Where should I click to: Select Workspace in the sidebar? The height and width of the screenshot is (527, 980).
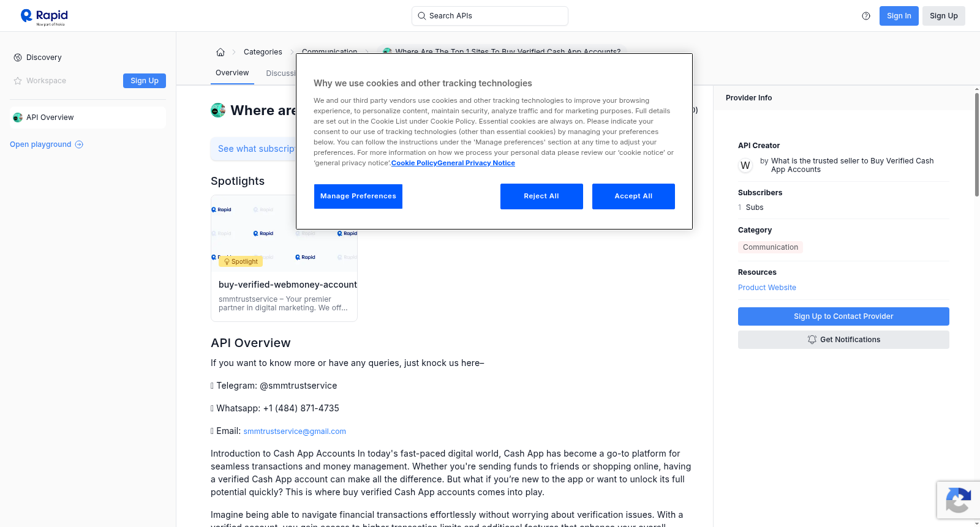(46, 81)
